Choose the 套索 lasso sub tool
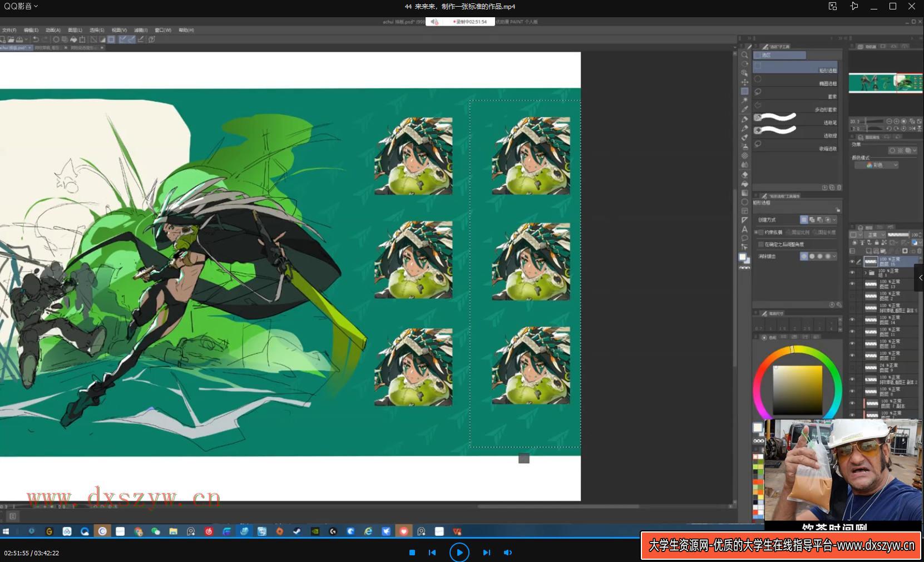 (x=795, y=93)
